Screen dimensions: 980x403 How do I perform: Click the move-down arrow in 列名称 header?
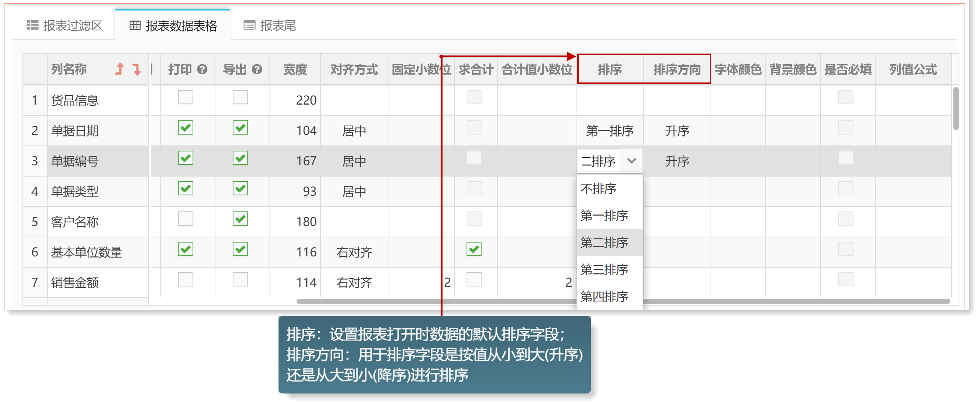point(136,69)
